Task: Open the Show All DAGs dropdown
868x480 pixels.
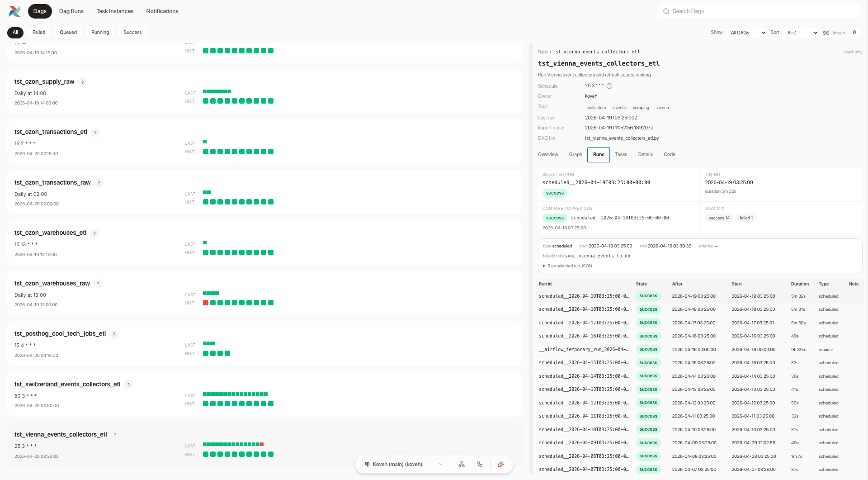Action: pos(748,33)
